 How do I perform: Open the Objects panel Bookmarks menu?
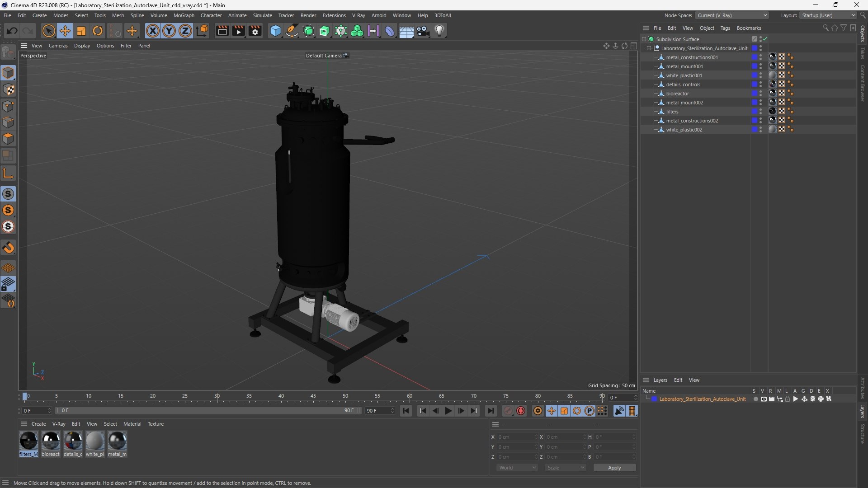coord(749,28)
